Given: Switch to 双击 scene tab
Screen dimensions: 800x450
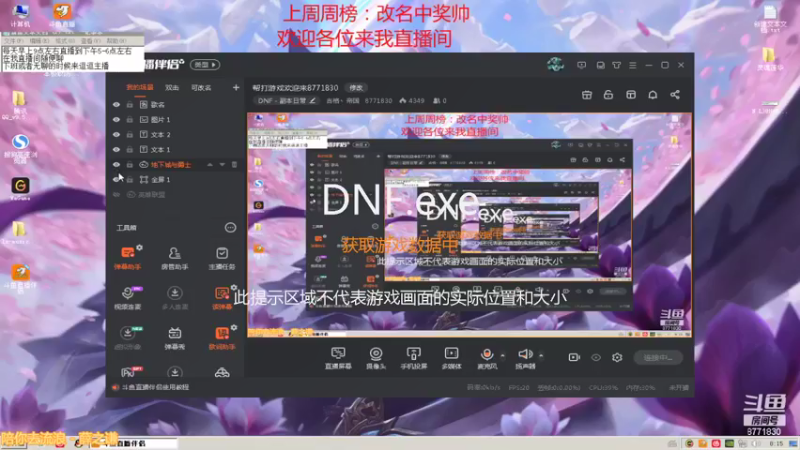Looking at the screenshot, I should tap(171, 88).
